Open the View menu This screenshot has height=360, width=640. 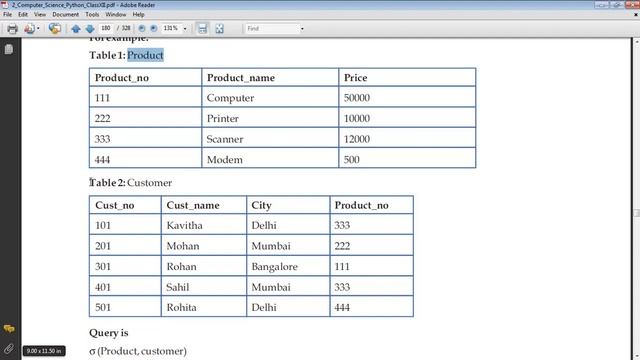40,14
